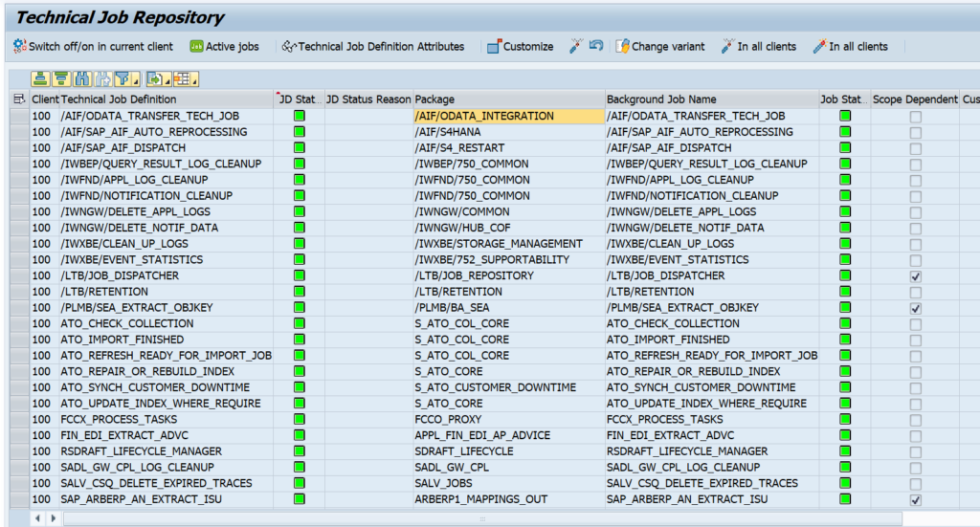Image resolution: width=980 pixels, height=527 pixels.
Task: Click the wand icon right of Customize
Action: tap(575, 46)
